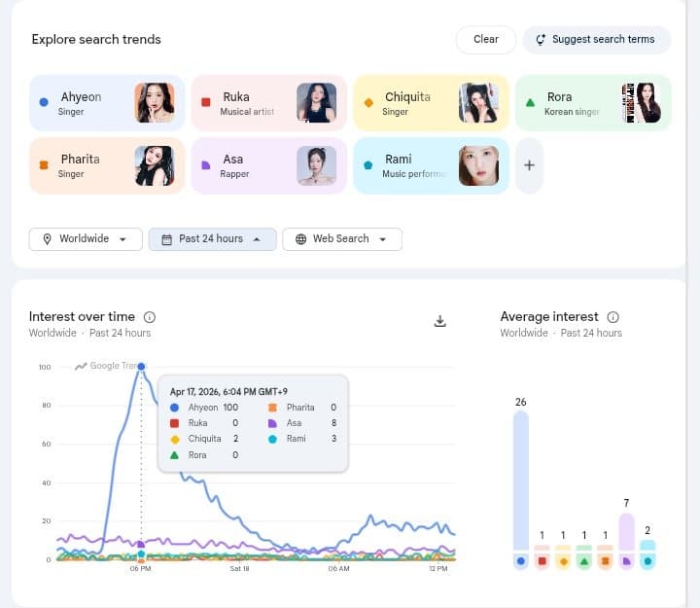Viewport: 700px width, 608px height.
Task: Click the red square icon for Ruka
Action: click(205, 101)
